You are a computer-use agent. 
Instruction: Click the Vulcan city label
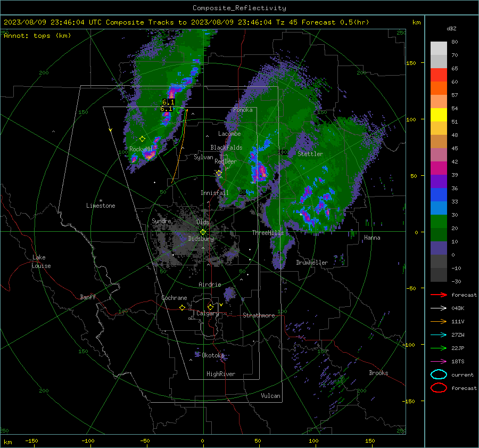click(x=271, y=396)
